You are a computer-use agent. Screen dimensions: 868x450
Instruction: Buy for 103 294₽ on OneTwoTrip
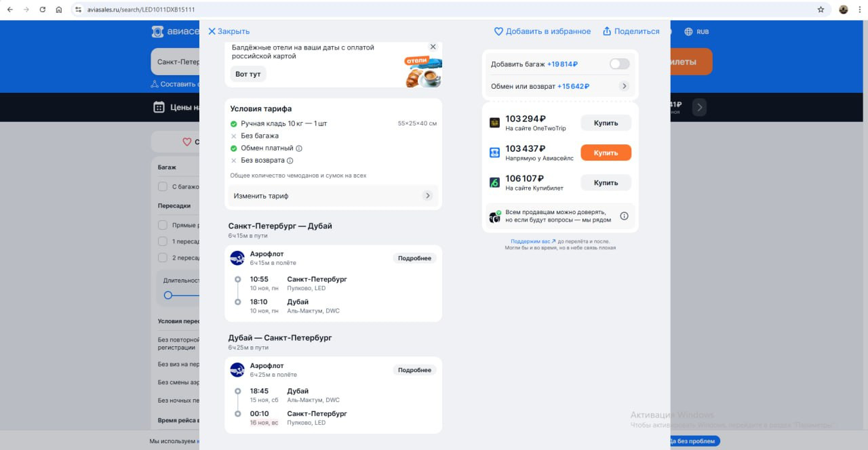pyautogui.click(x=606, y=123)
